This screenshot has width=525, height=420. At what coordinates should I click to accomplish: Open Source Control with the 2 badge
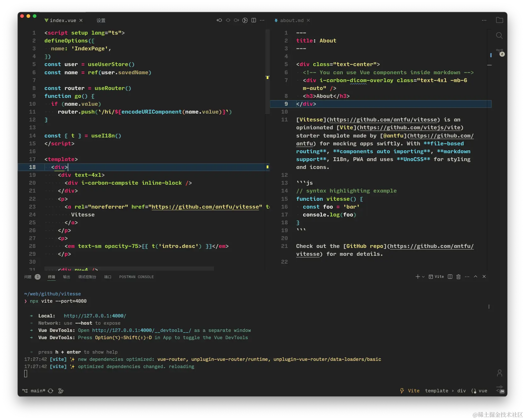[x=500, y=52]
